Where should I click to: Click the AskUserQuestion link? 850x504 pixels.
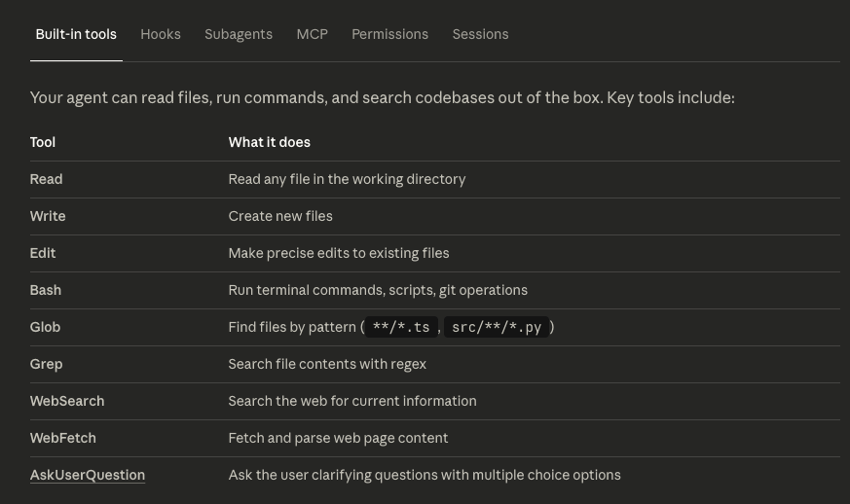coord(88,475)
